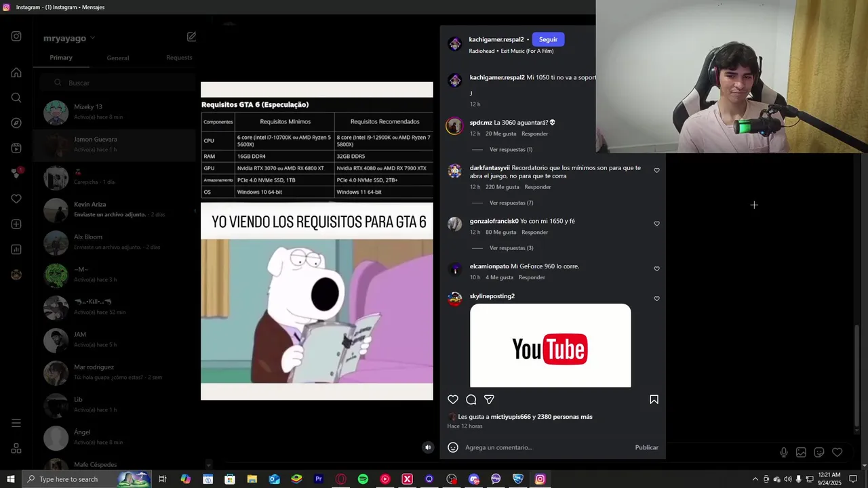Expand the 7 replies under darkfantasyvii comment
This screenshot has width=868, height=488.
(x=511, y=203)
